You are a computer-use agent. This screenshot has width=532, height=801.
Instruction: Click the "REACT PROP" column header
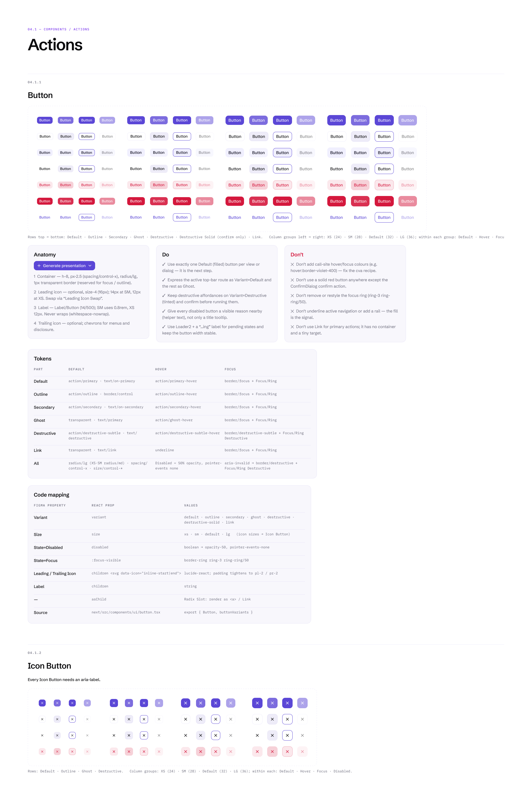pyautogui.click(x=103, y=505)
